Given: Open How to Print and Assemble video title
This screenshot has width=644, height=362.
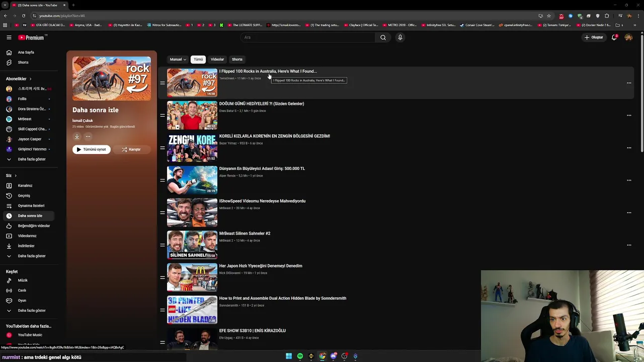Looking at the screenshot, I should [x=283, y=298].
